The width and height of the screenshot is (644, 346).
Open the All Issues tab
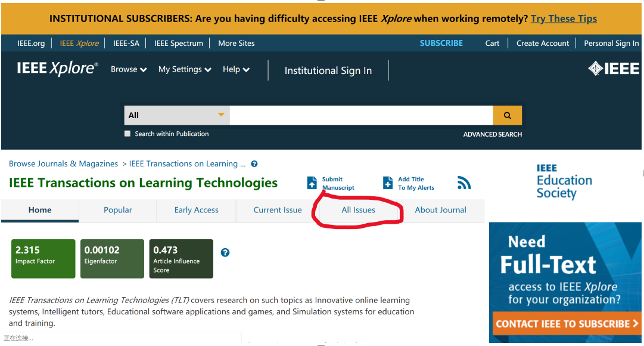[359, 210]
